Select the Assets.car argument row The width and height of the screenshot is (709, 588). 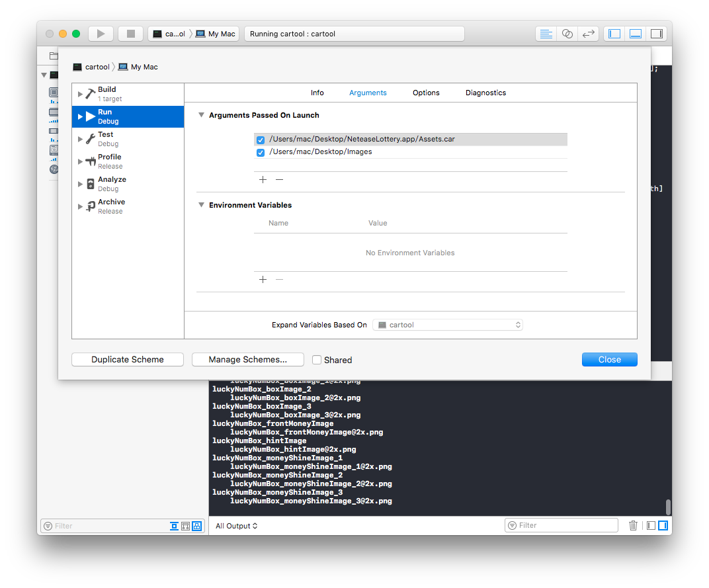[411, 140]
